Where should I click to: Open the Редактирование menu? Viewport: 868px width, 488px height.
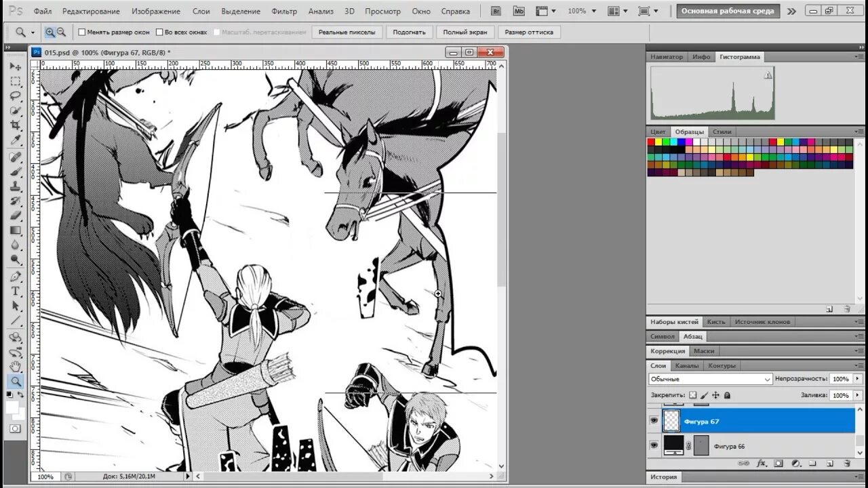pos(91,11)
